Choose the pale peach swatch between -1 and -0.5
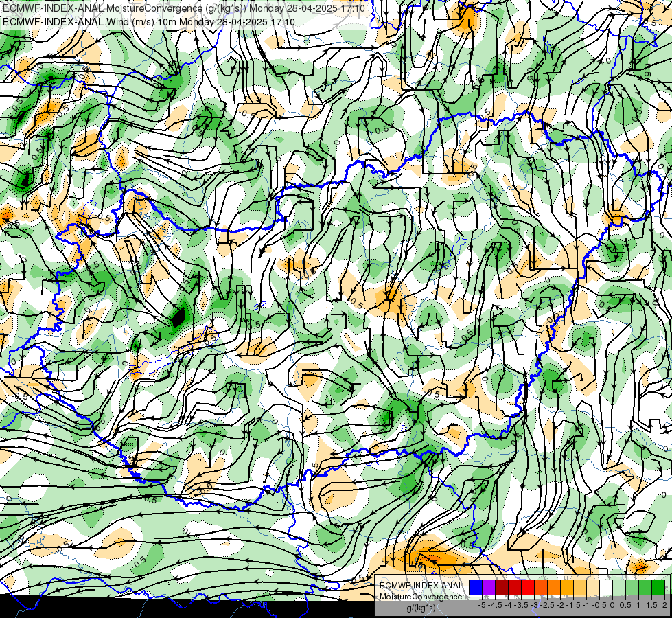This screenshot has width=672, height=618. [x=593, y=588]
